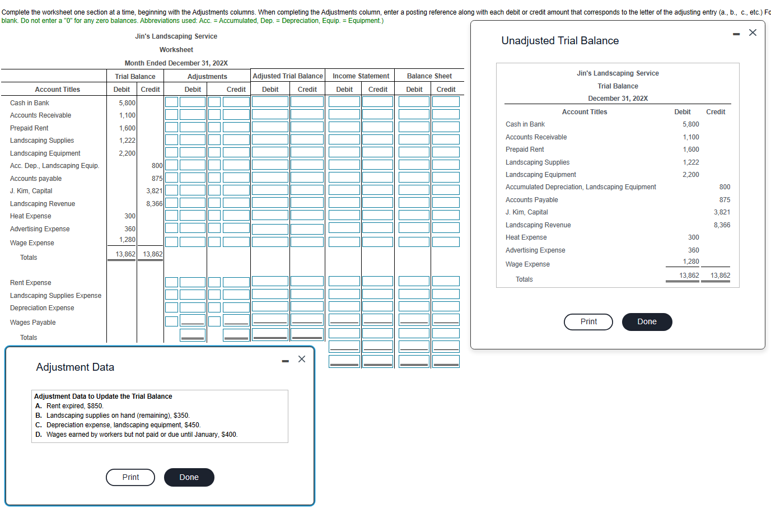Select Prepaid Rent adjustments credit reference box

[214, 127]
